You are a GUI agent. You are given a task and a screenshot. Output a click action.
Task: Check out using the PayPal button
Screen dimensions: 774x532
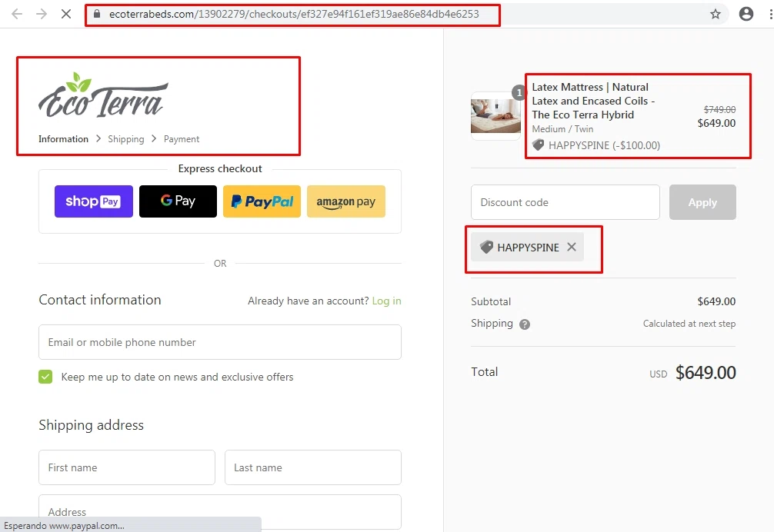(262, 201)
